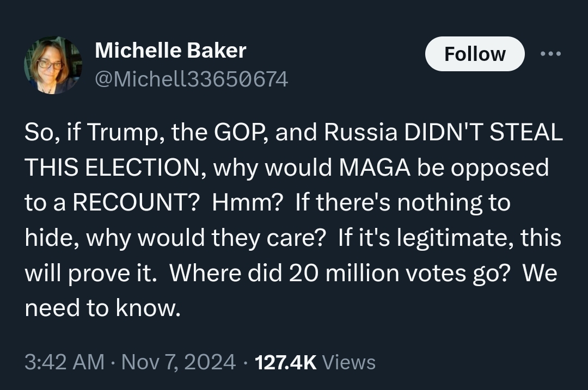Click the 127.4K view count number
The width and height of the screenshot is (588, 390).
pyautogui.click(x=285, y=362)
